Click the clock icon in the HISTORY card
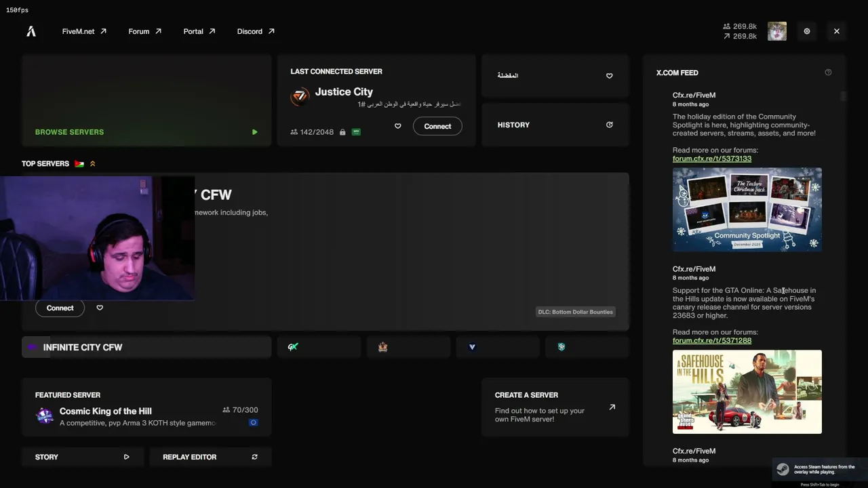 [609, 125]
